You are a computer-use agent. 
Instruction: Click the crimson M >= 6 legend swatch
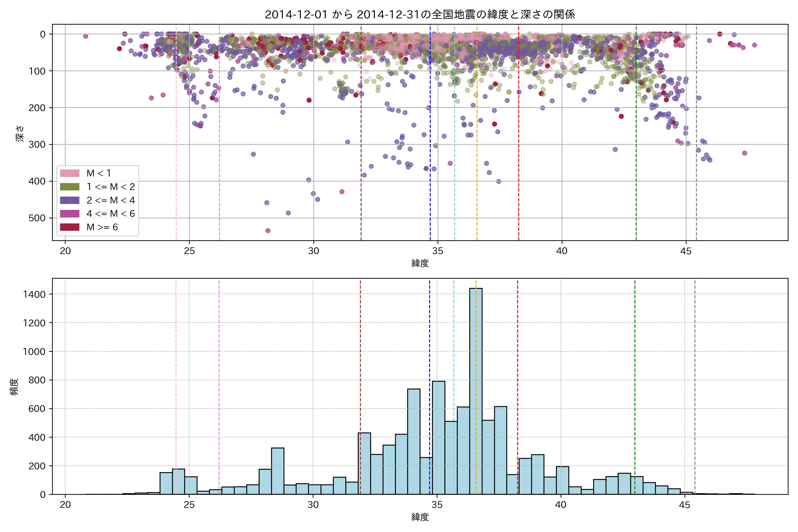pyautogui.click(x=70, y=227)
